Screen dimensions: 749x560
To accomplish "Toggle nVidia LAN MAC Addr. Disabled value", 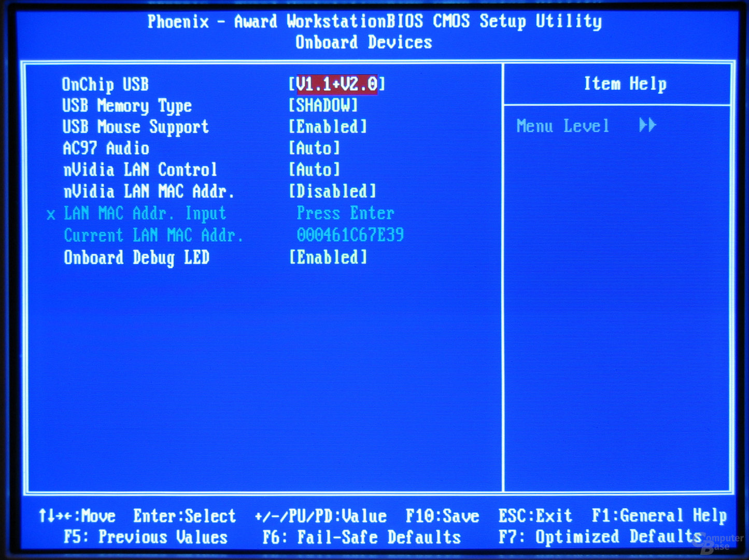I will [x=332, y=191].
